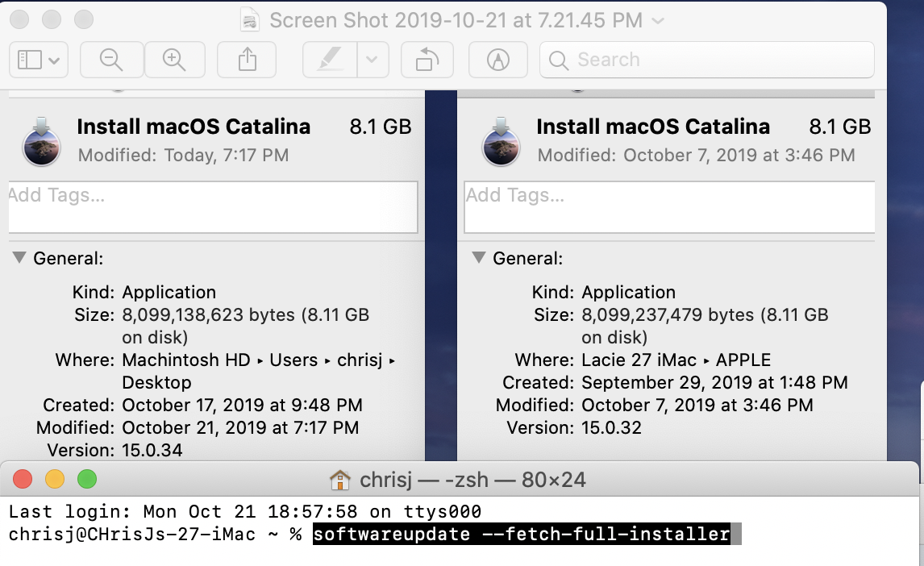Viewport: 924px width, 566px height.
Task: Click the zoom out magnifier icon
Action: tap(111, 60)
